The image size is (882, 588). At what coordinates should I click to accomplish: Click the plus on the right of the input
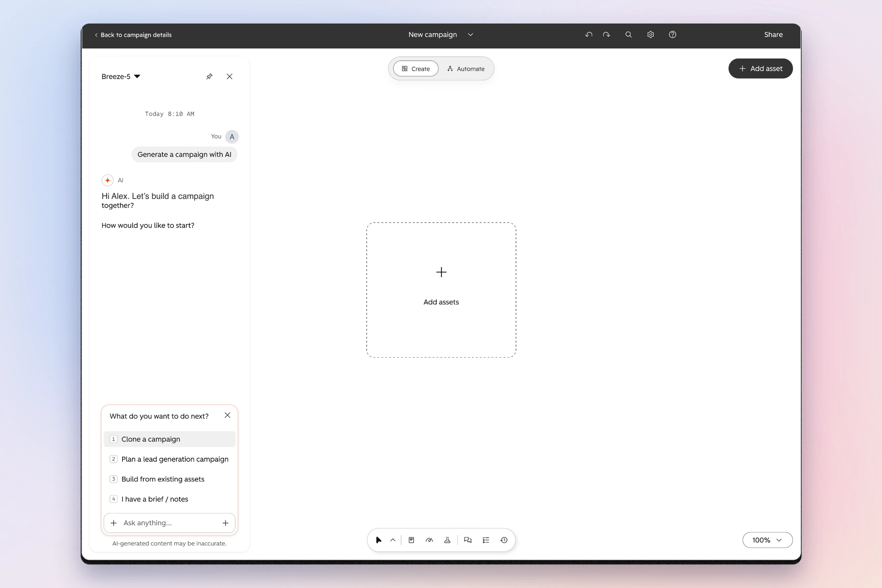point(225,523)
